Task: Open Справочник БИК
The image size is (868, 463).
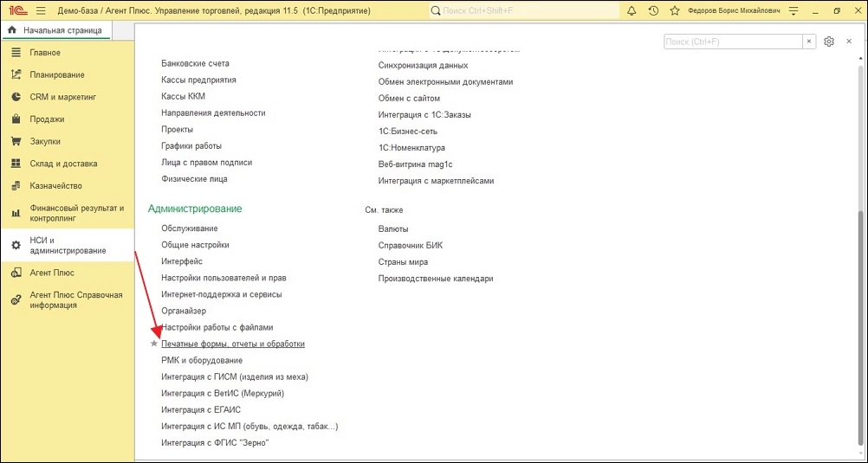Action: [411, 246]
